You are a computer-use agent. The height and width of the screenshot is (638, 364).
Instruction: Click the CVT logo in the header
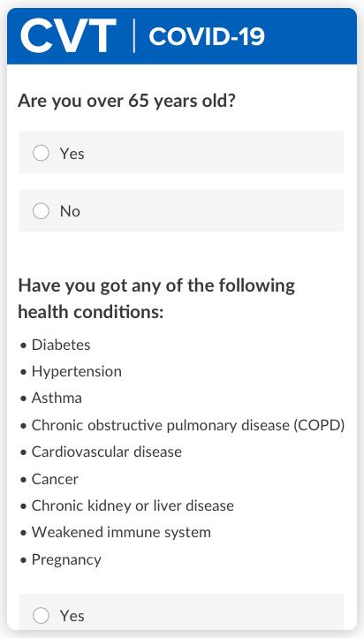[68, 36]
